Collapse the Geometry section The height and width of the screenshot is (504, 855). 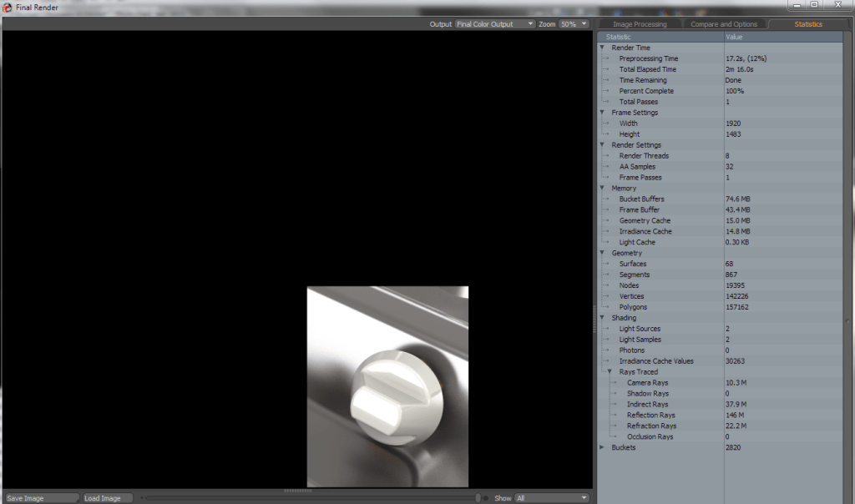(x=601, y=253)
